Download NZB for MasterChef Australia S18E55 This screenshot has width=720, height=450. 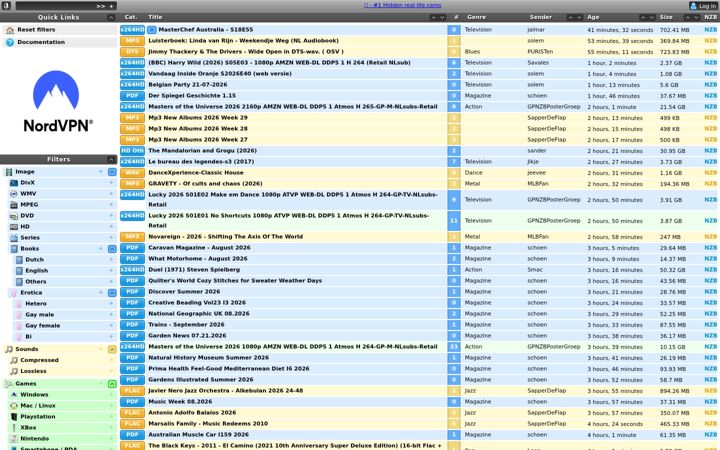(710, 30)
